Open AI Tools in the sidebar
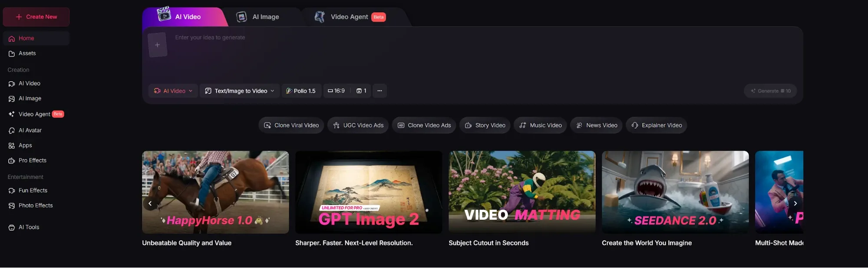Viewport: 868px width, 268px height. (x=36, y=227)
